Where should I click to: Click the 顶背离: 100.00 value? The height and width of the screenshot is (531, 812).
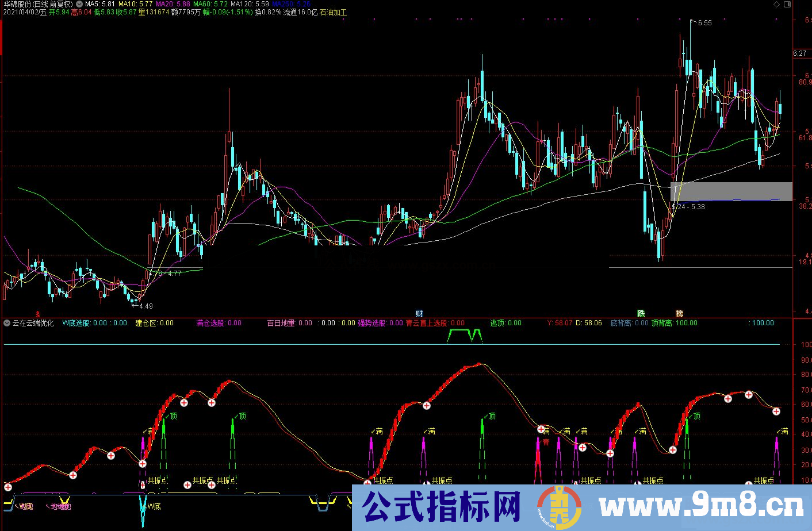(674, 323)
